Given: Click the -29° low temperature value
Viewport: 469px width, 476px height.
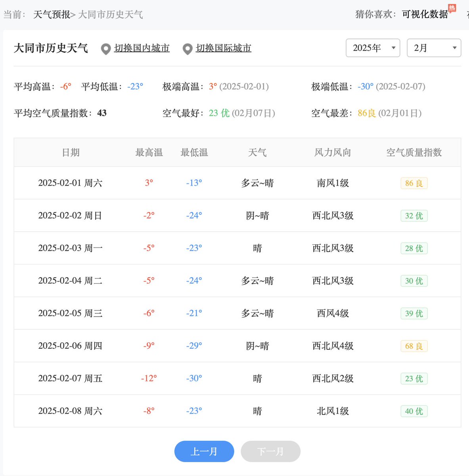Looking at the screenshot, I should [194, 345].
